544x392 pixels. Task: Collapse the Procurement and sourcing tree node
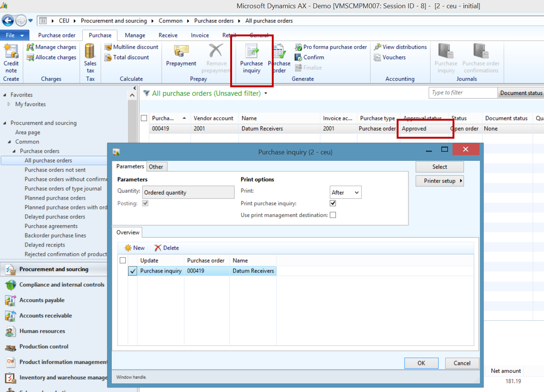pos(5,123)
